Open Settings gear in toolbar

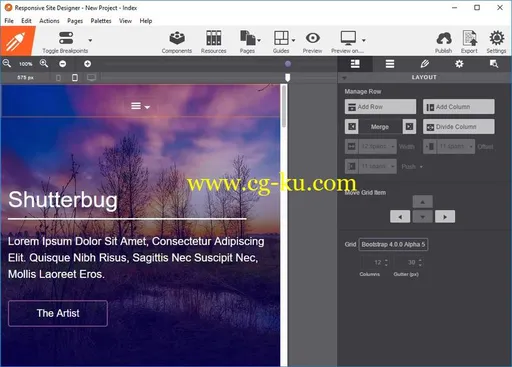tap(496, 38)
